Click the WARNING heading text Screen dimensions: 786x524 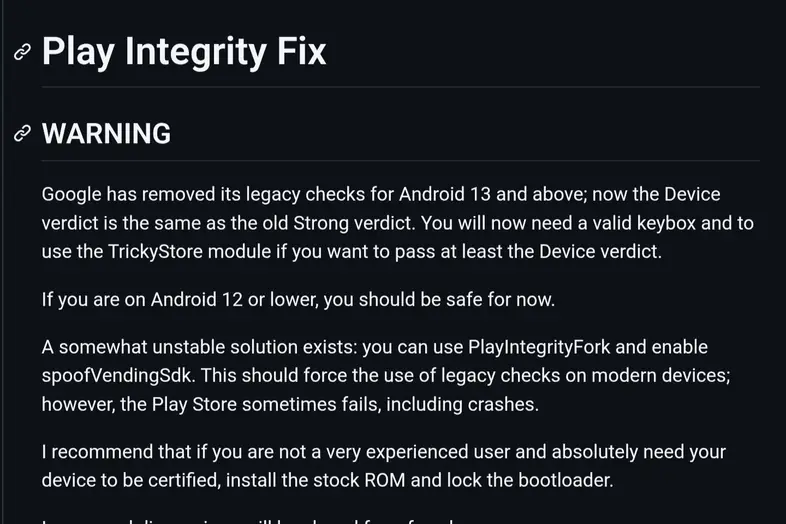[x=106, y=133]
